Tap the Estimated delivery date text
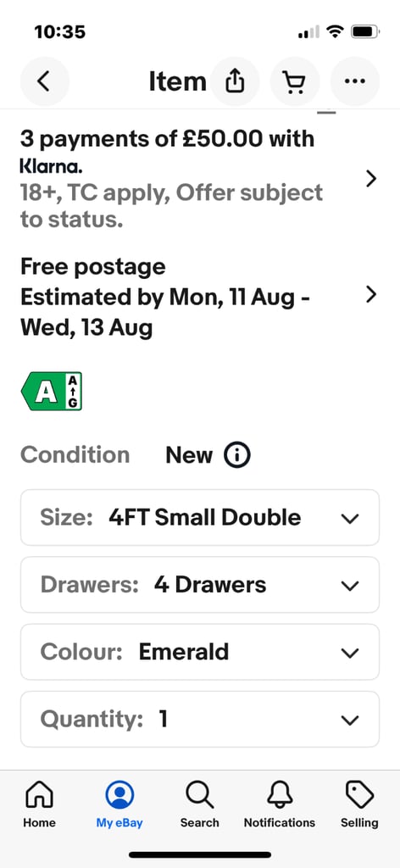The image size is (400, 868). (x=165, y=313)
